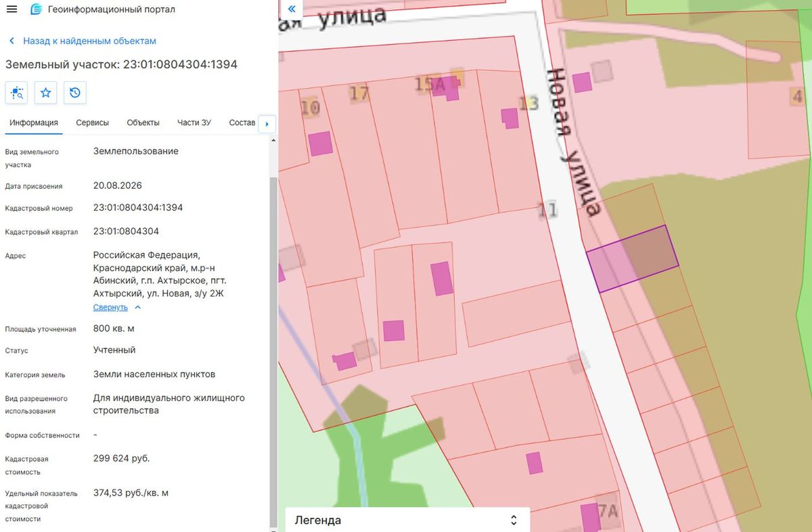The image size is (812, 532).
Task: Select the highlighted purple parcel on map
Action: point(632,259)
